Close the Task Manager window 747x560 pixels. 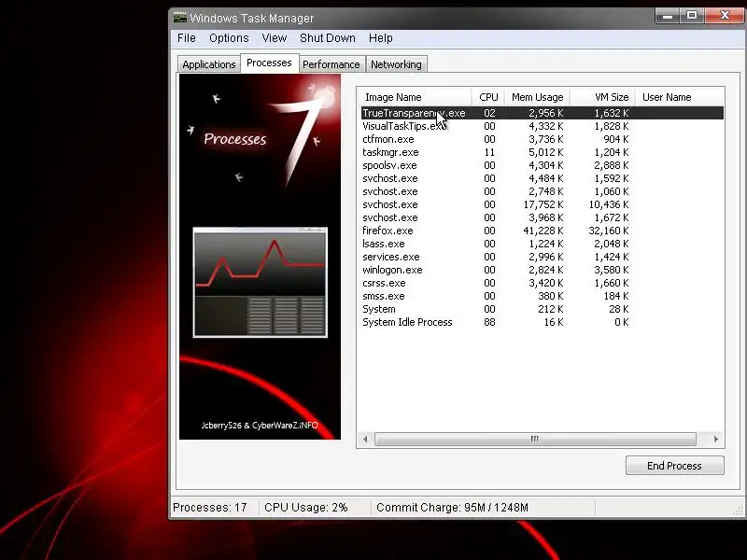pyautogui.click(x=725, y=16)
